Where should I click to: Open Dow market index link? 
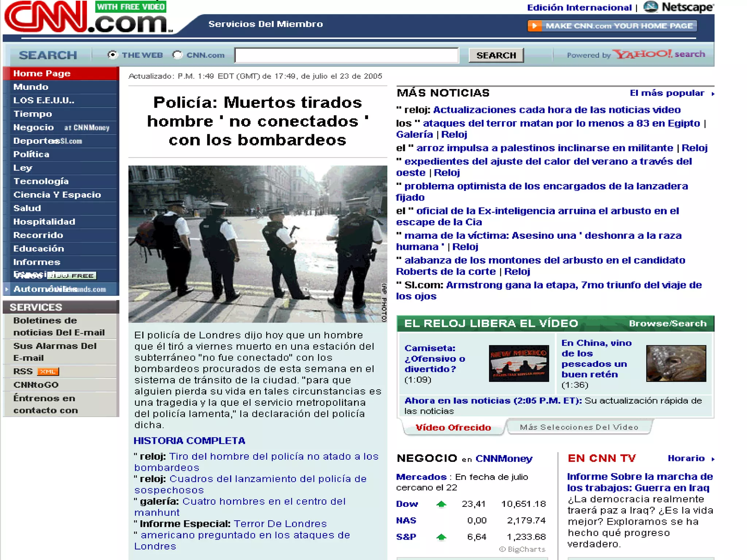407,504
